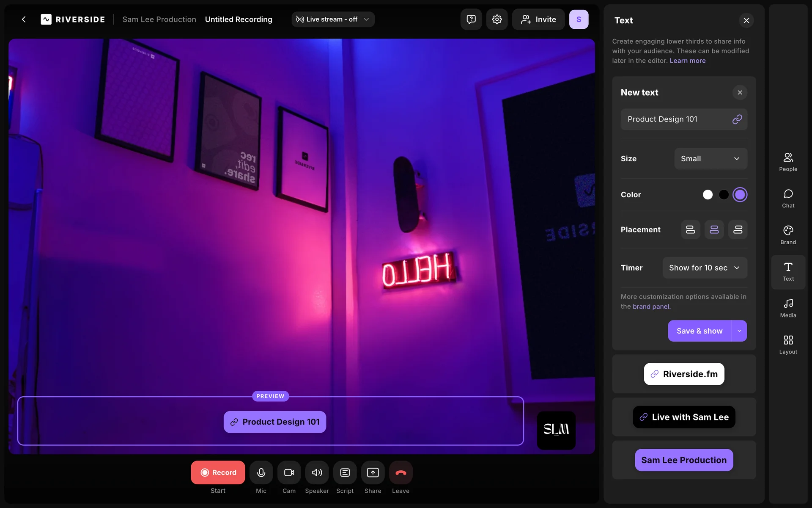Image resolution: width=812 pixels, height=508 pixels.
Task: Open the help chat icon in header
Action: point(471,19)
